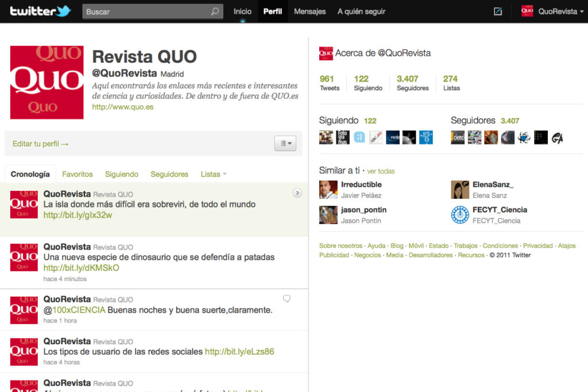This screenshot has height=392, width=588.
Task: Click conversation bubble icon on 100xCIENCIA tweet
Action: (x=287, y=299)
